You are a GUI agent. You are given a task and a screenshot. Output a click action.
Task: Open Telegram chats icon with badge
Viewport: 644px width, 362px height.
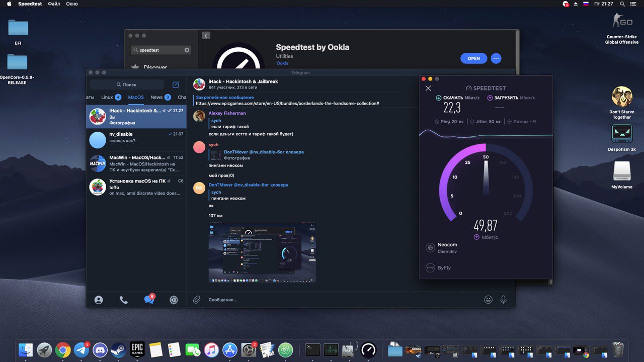click(x=149, y=299)
